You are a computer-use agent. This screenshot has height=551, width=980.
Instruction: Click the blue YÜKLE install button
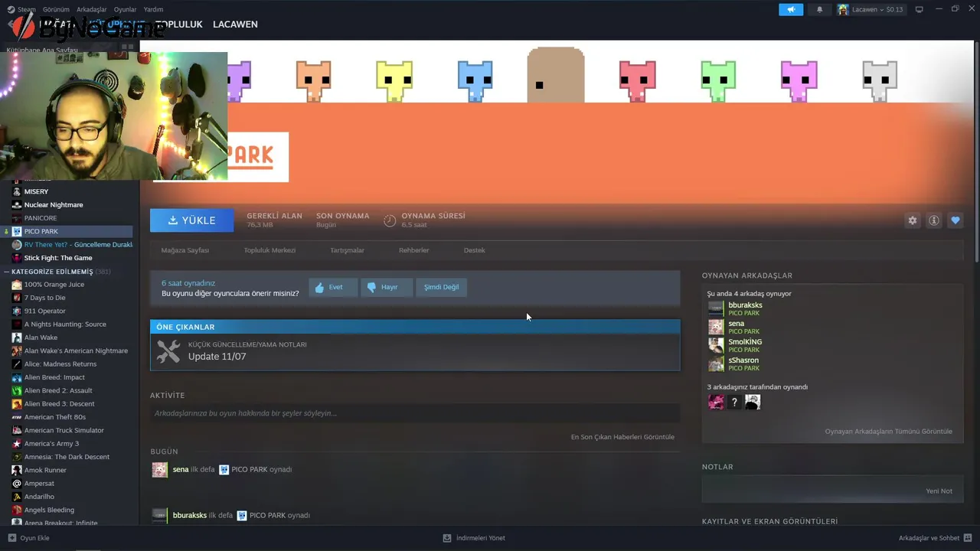pos(192,220)
